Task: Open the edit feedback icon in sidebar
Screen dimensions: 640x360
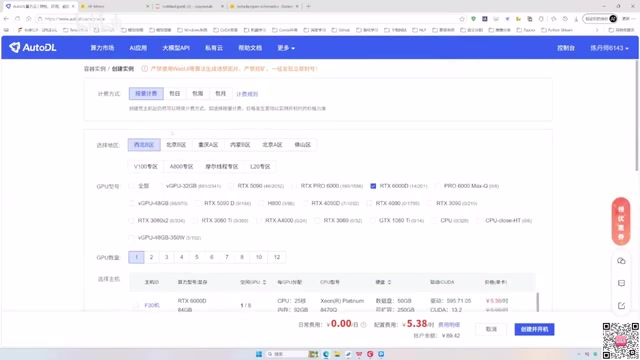Action: (x=621, y=305)
